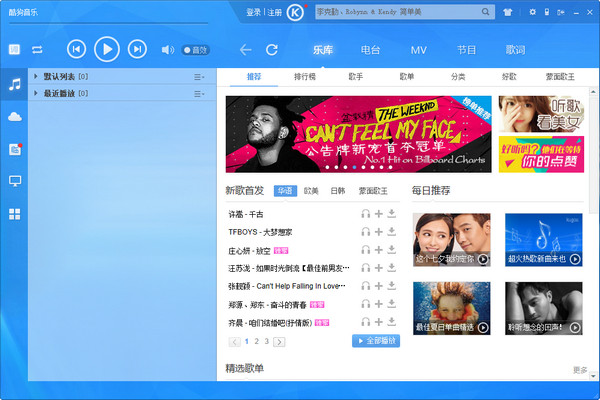Open the 歌单 sub tab
Viewport: 600px width, 400px height.
point(407,77)
